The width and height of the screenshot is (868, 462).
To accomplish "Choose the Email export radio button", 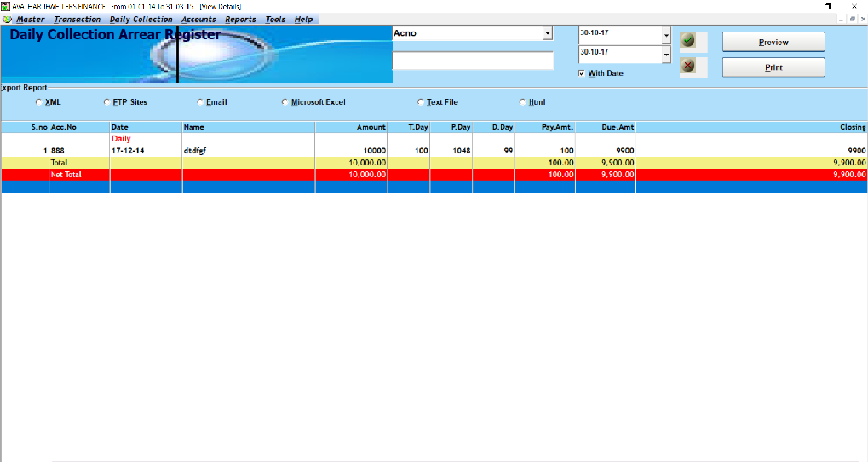I will tap(200, 102).
